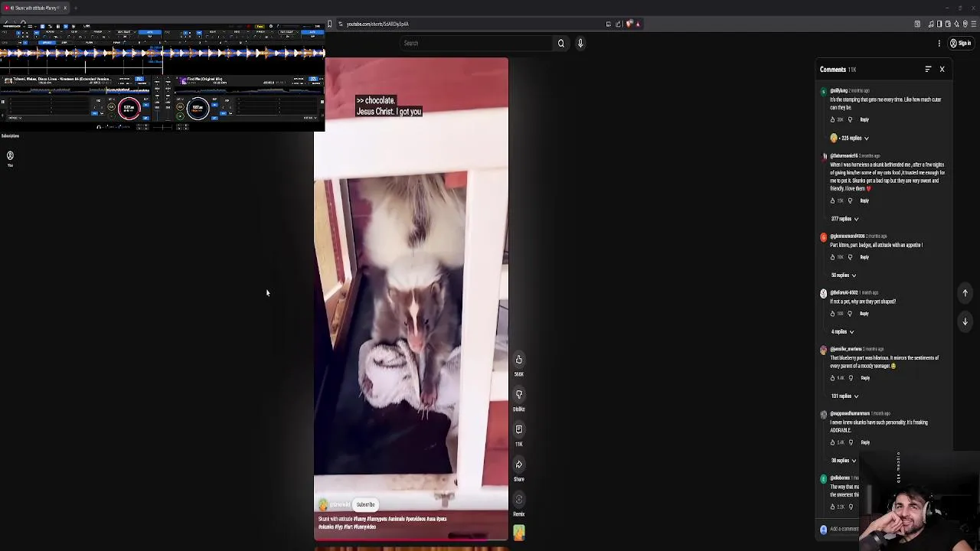The width and height of the screenshot is (980, 551).
Task: Open comments via the 11K comment icon
Action: click(x=518, y=429)
